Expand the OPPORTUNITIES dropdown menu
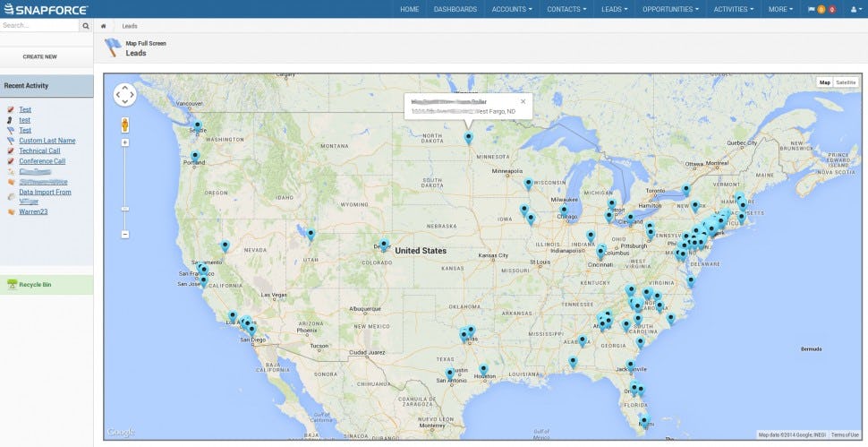This screenshot has width=868, height=447. pos(670,10)
